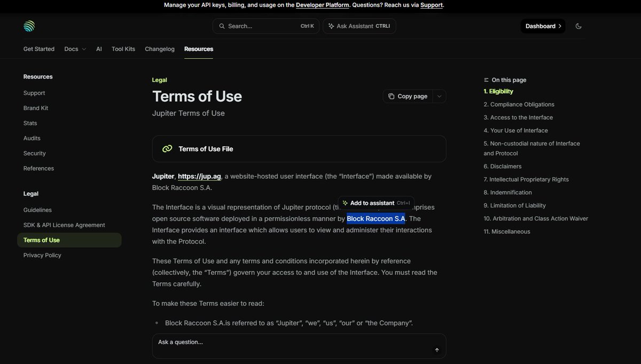Visit the https://jup.ag link

click(199, 176)
